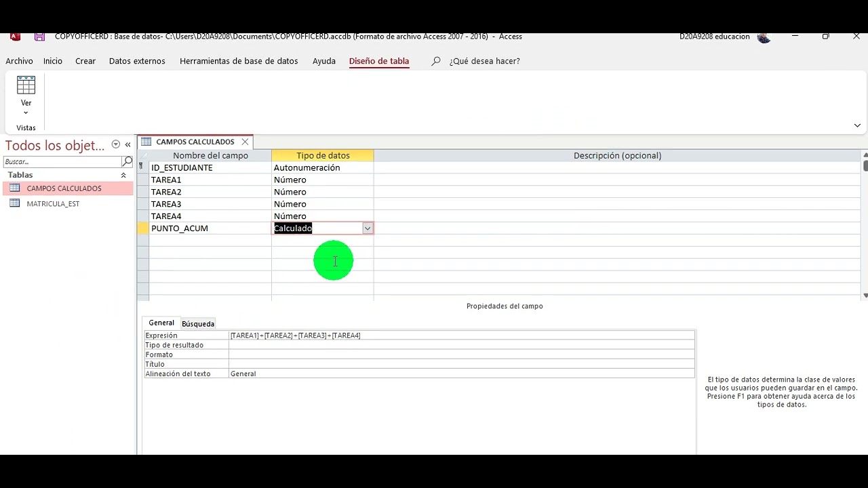Click Nombre del campo column header
868x488 pixels.
(x=210, y=155)
